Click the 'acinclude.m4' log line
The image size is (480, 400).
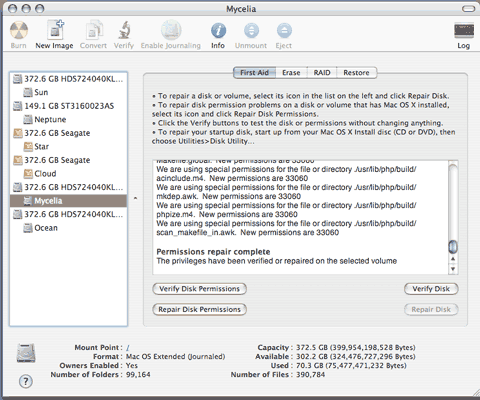[232, 178]
